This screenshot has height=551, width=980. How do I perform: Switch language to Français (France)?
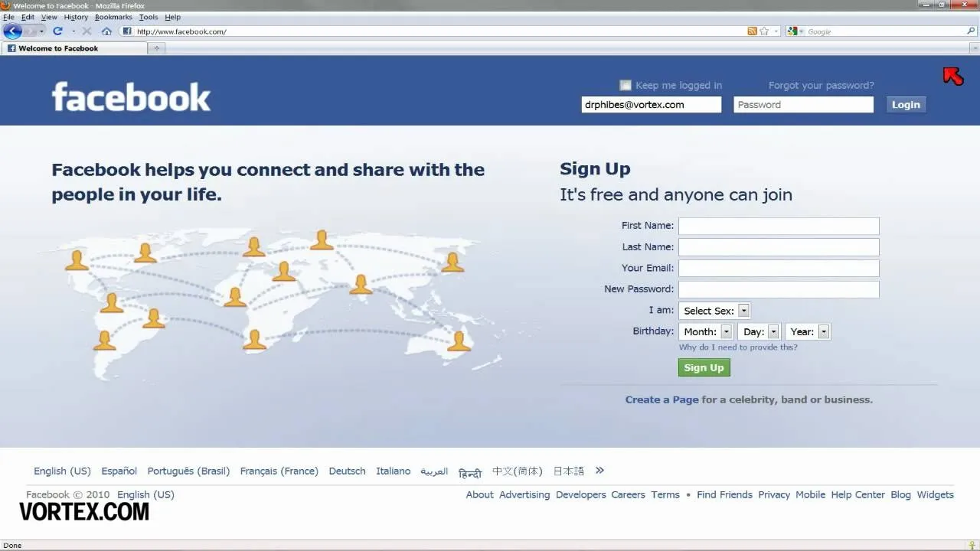click(279, 471)
